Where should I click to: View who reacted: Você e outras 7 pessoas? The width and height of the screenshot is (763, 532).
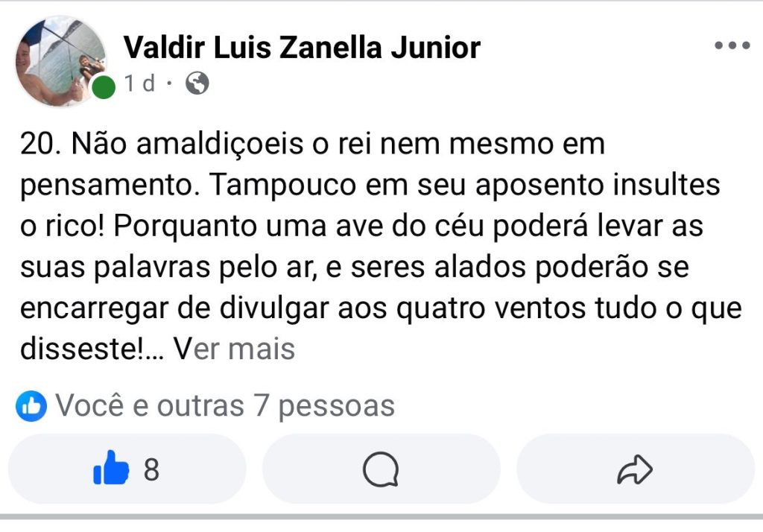(x=225, y=406)
